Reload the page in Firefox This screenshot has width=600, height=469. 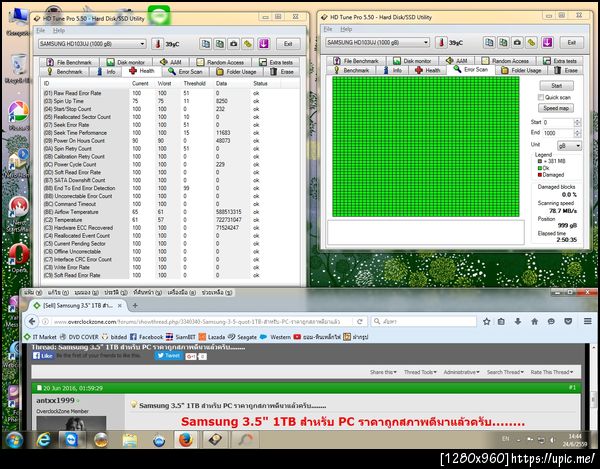tap(360, 321)
